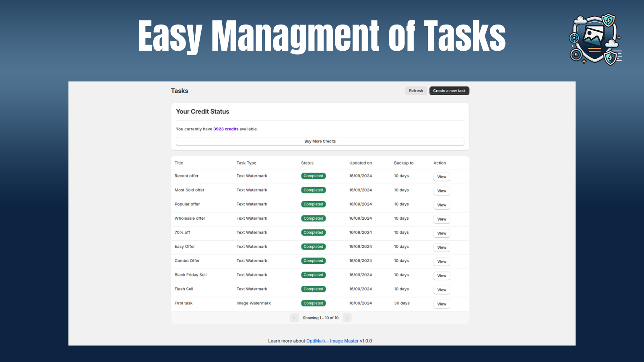Click the Completed badge on Flash Sell
This screenshot has height=362, width=644.
coord(313,289)
